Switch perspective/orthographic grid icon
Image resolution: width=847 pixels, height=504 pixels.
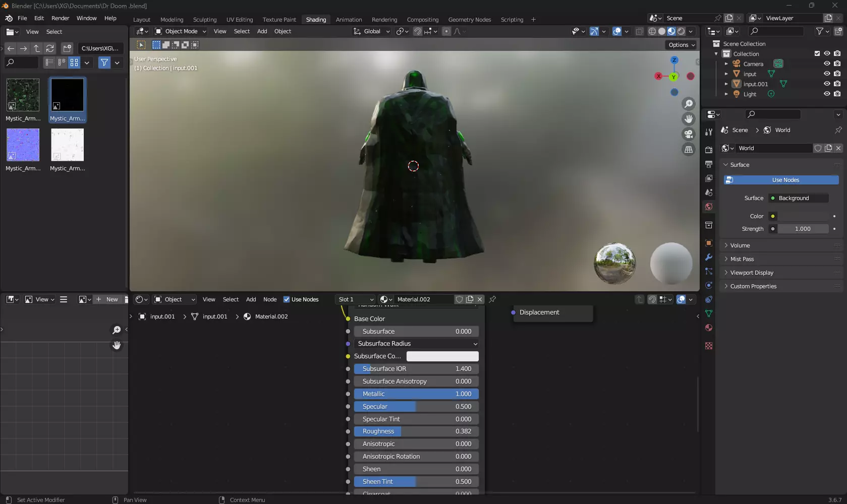tap(689, 149)
